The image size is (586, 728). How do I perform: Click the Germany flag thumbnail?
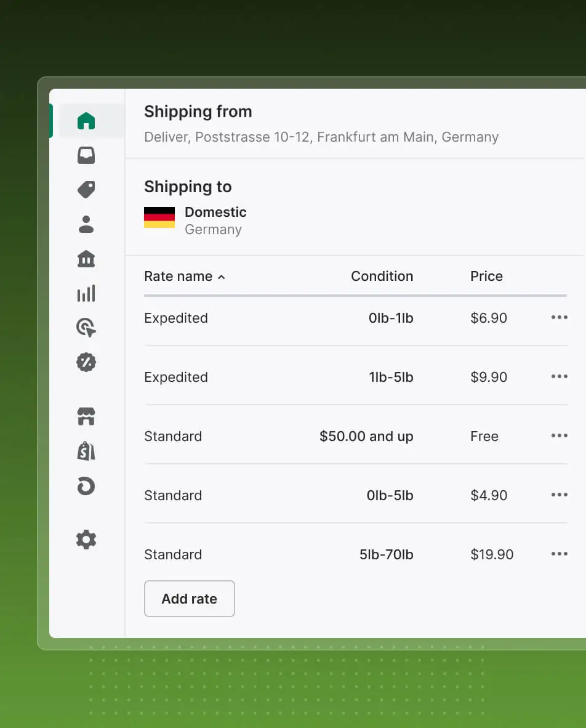159,217
